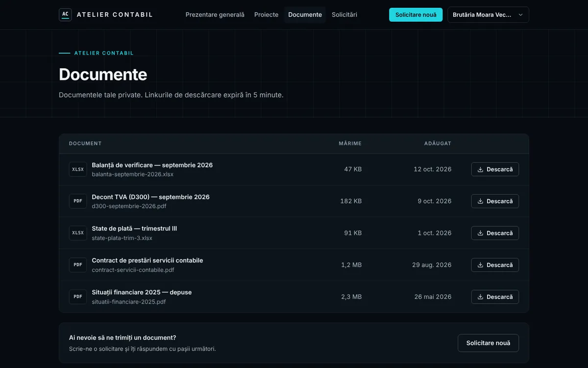588x368 pixels.
Task: Click the date 12 oct. 2026
Action: 433,169
